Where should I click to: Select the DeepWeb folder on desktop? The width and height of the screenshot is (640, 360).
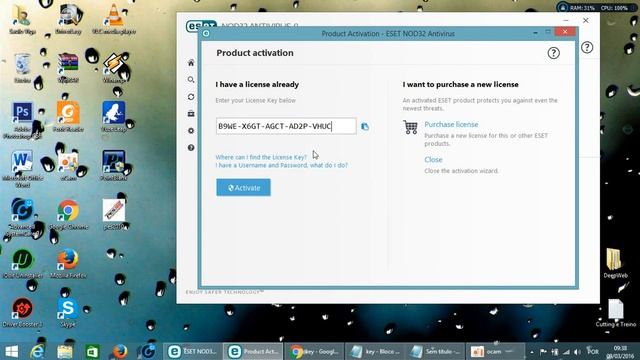(x=615, y=264)
